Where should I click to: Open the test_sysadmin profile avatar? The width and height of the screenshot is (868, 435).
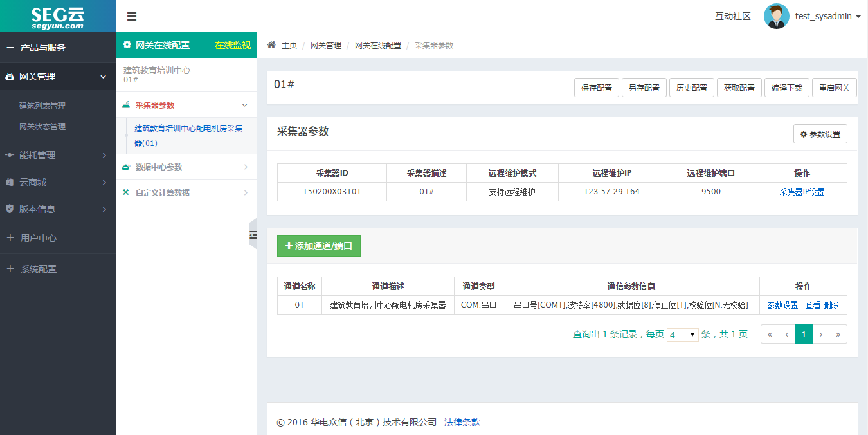pos(777,16)
